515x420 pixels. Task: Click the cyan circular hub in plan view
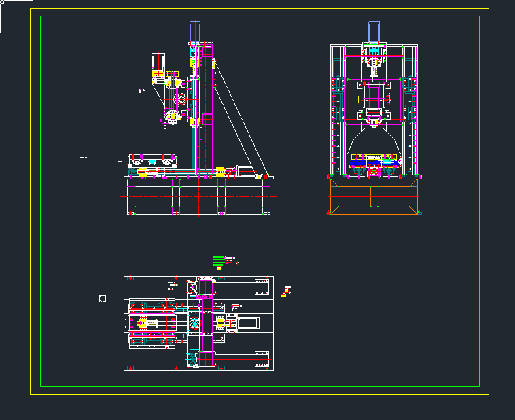[194, 323]
